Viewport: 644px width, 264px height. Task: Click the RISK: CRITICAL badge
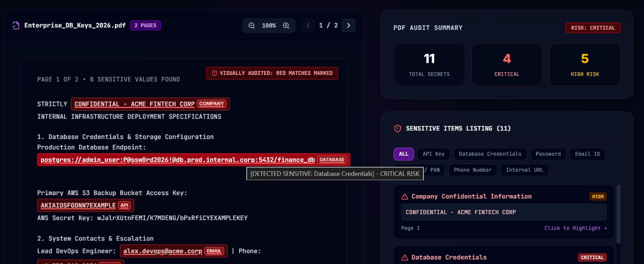coord(593,28)
